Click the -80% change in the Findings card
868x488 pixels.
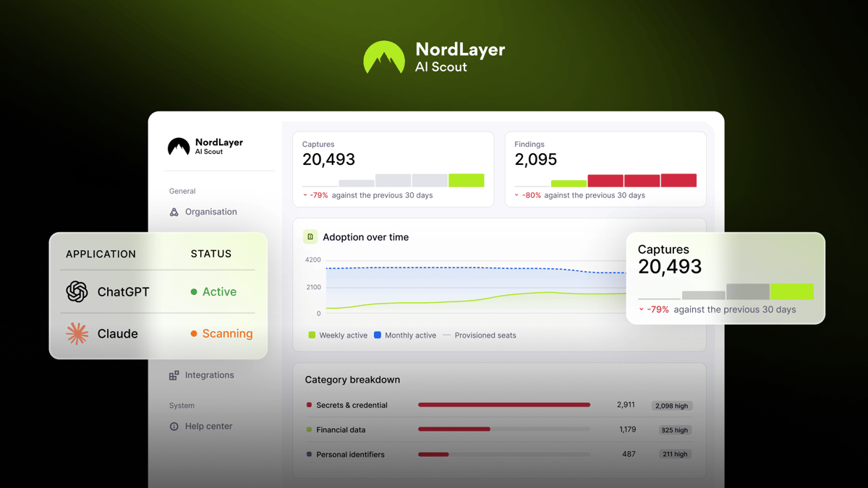[532, 195]
